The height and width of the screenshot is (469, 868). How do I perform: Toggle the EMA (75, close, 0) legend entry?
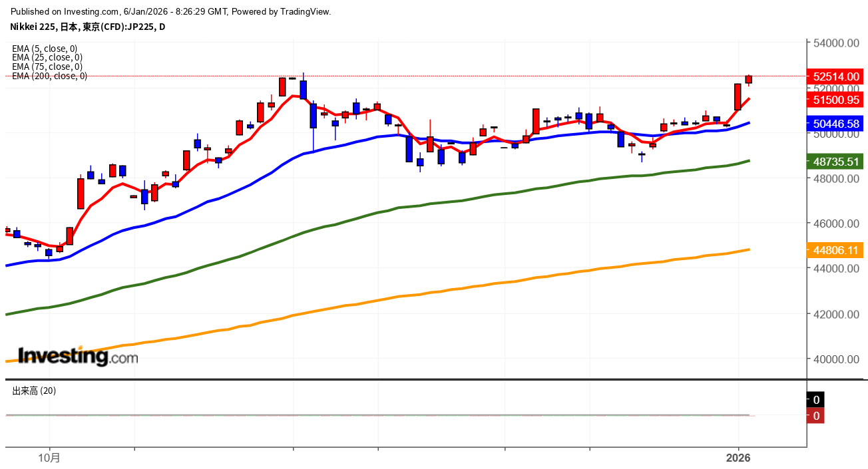[47, 67]
